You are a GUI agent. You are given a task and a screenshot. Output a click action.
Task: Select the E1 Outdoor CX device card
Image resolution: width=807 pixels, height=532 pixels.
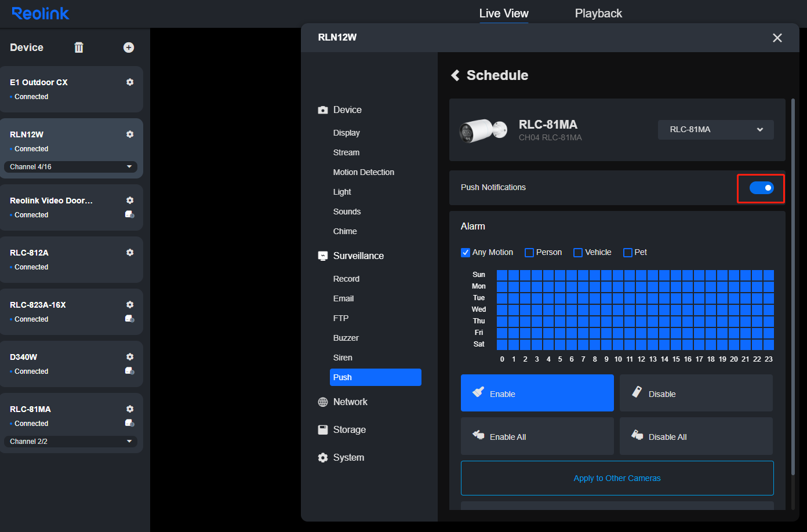[x=71, y=89]
